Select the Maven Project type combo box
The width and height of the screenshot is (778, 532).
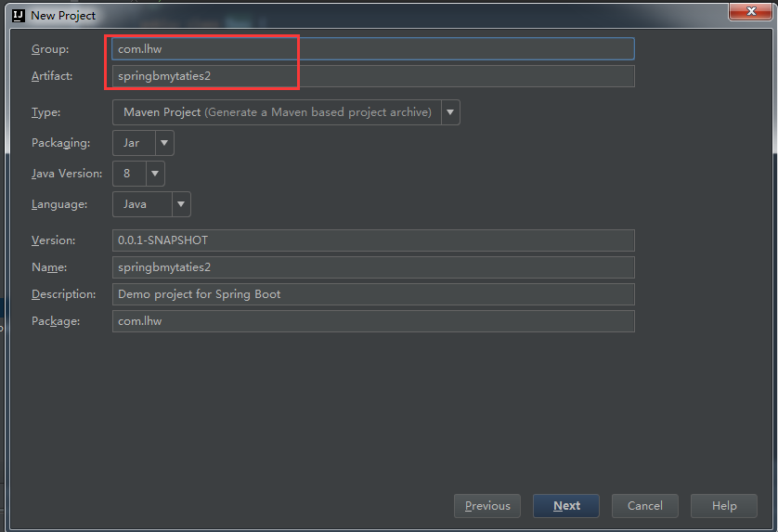[276, 112]
